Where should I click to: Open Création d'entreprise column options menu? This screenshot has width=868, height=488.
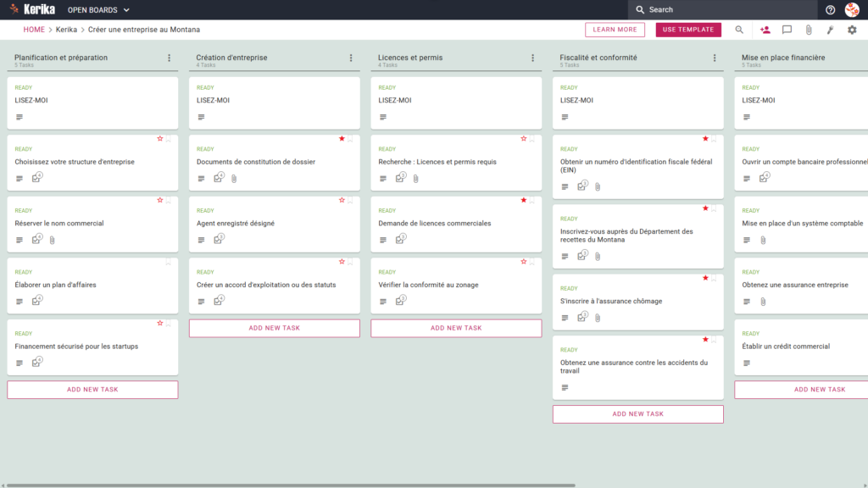[x=351, y=58]
